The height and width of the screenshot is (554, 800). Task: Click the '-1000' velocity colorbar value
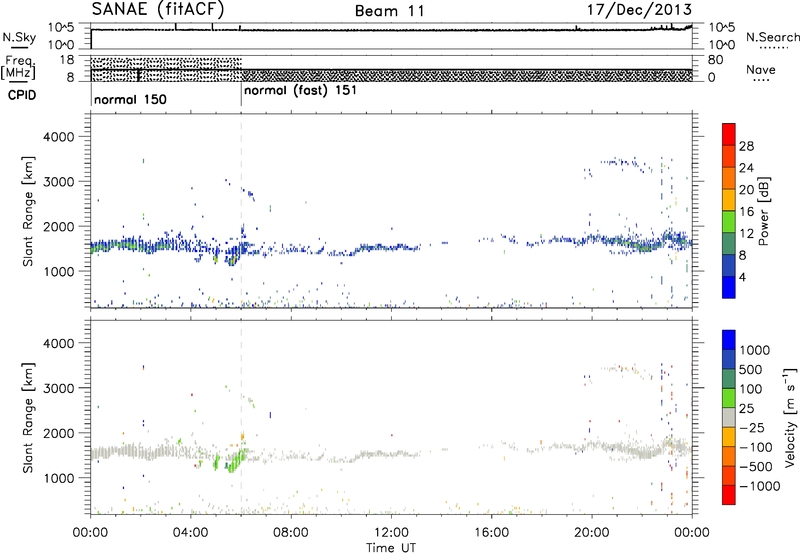pyautogui.click(x=759, y=486)
